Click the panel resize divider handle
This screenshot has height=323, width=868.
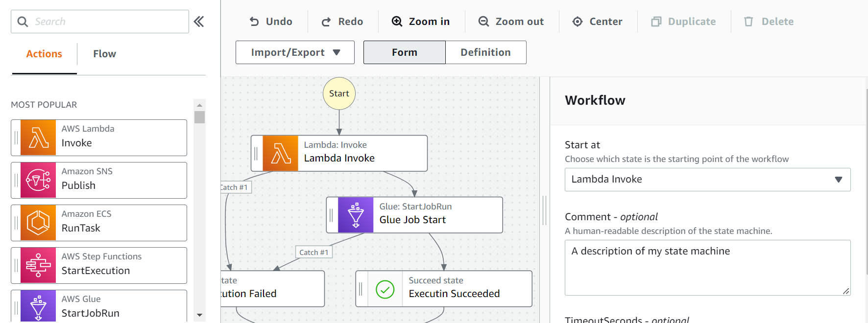coord(544,210)
